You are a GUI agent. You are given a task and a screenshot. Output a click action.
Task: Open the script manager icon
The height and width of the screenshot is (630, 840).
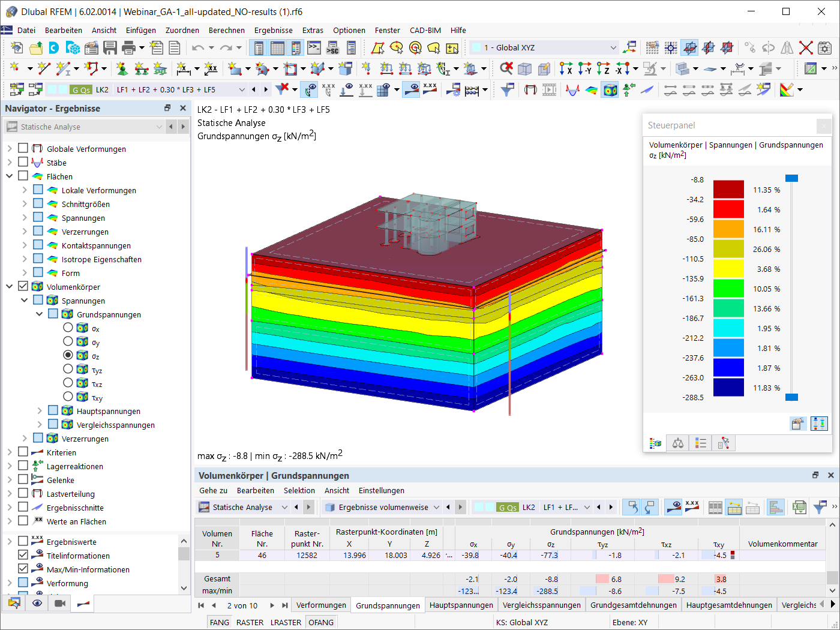point(332,47)
